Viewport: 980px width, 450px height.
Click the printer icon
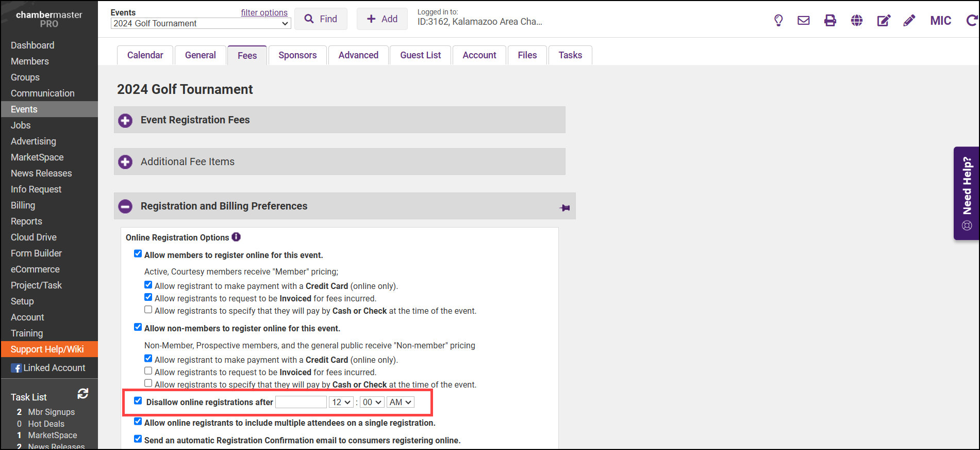pyautogui.click(x=830, y=21)
